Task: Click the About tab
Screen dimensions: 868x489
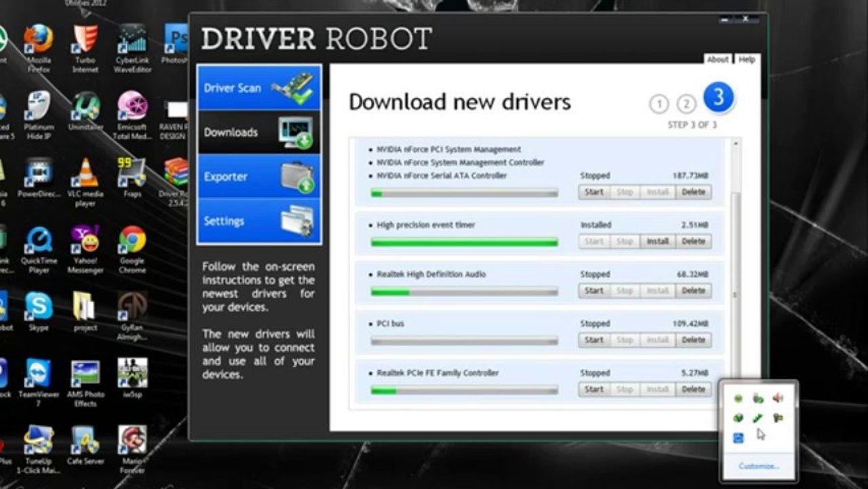Action: pyautogui.click(x=718, y=60)
